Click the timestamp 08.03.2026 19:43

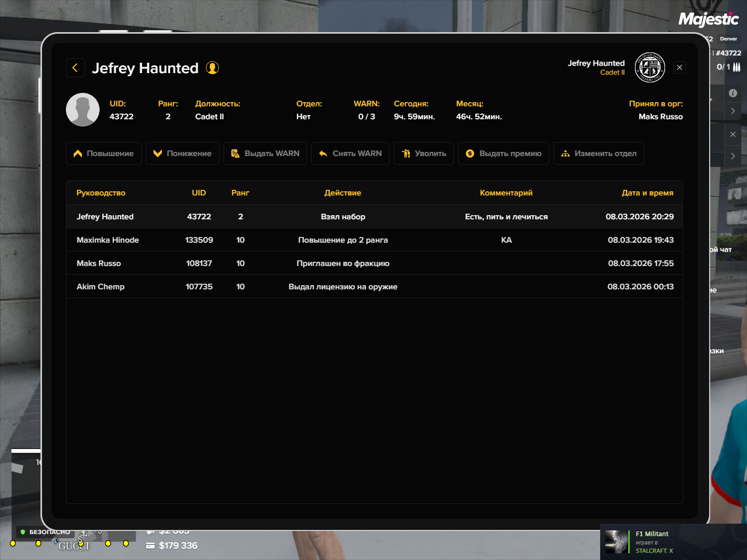[641, 240]
